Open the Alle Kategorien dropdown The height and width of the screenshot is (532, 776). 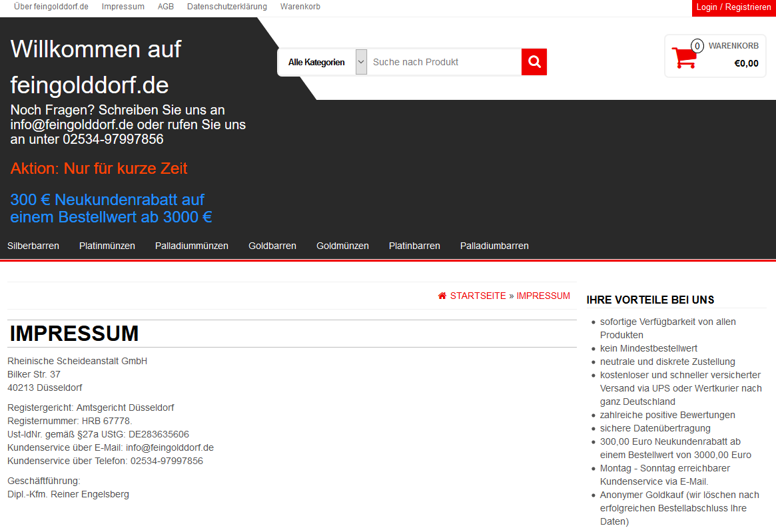[322, 62]
